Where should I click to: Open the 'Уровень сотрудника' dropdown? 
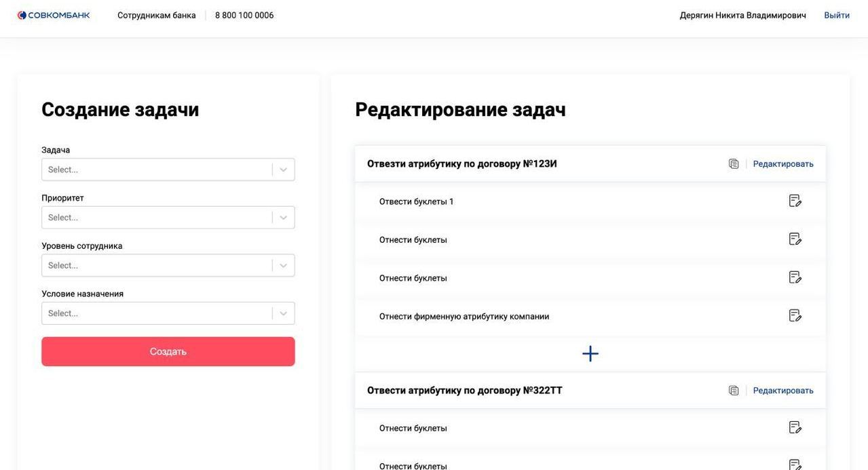pyautogui.click(x=168, y=265)
